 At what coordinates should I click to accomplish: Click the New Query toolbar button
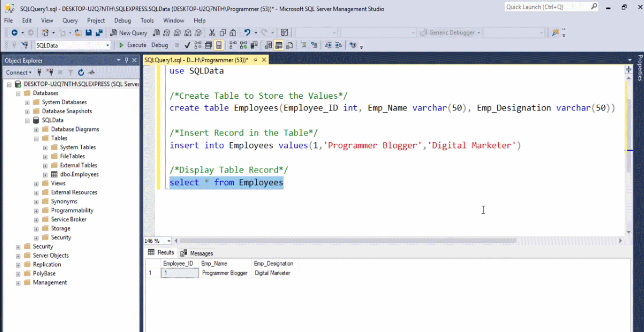click(128, 33)
